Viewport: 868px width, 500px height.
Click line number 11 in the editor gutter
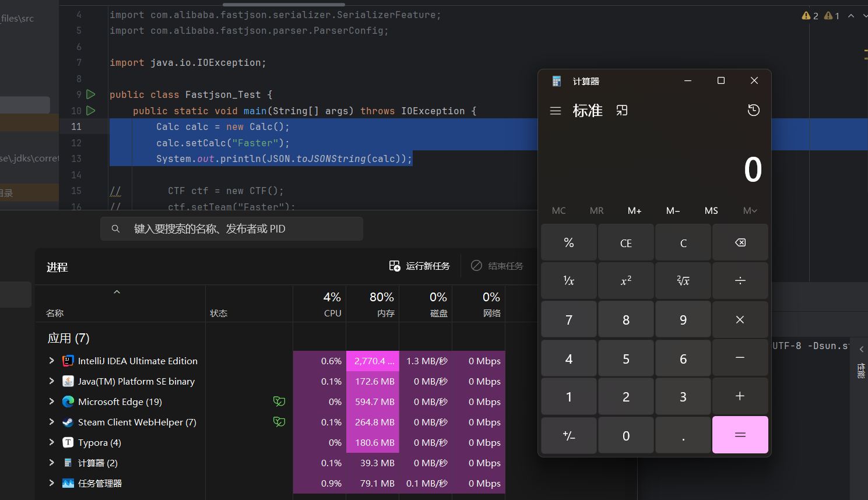[76, 126]
